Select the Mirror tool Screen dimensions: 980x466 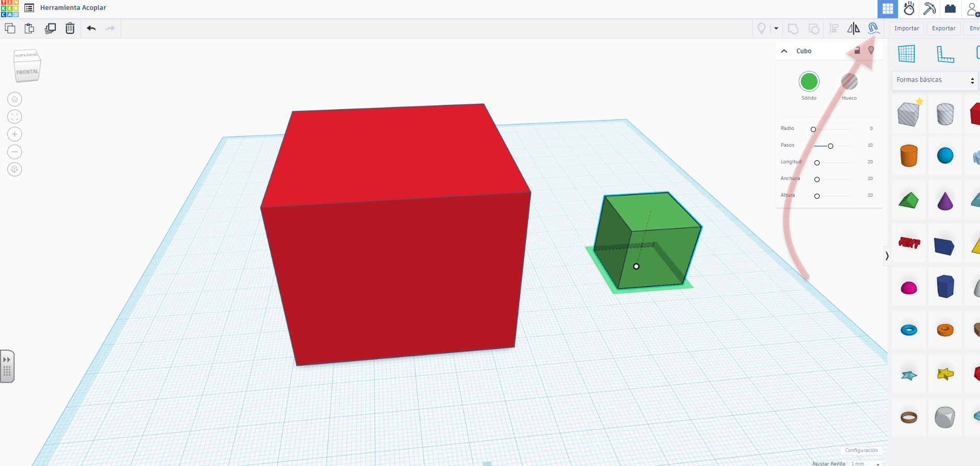pyautogui.click(x=853, y=28)
